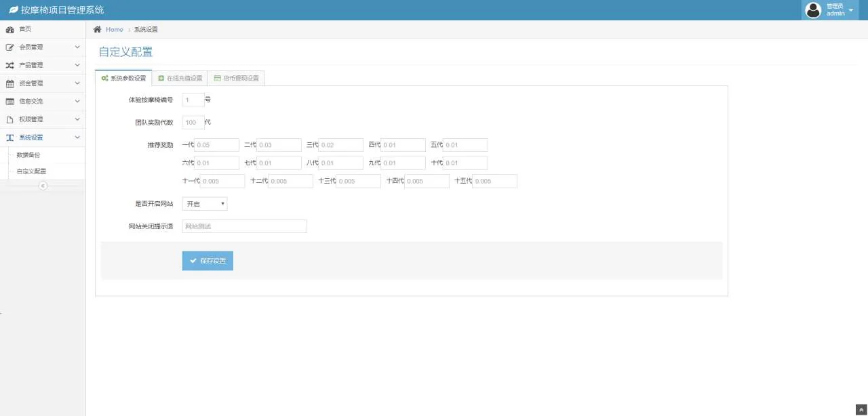Image resolution: width=868 pixels, height=416 pixels.
Task: Open the admin account dropdown arrow
Action: tap(851, 10)
